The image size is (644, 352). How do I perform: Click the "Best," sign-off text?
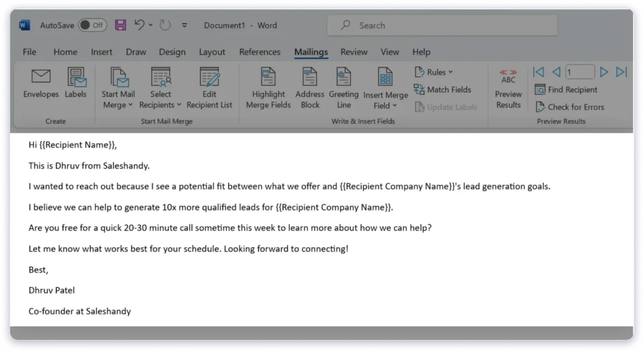[39, 270]
